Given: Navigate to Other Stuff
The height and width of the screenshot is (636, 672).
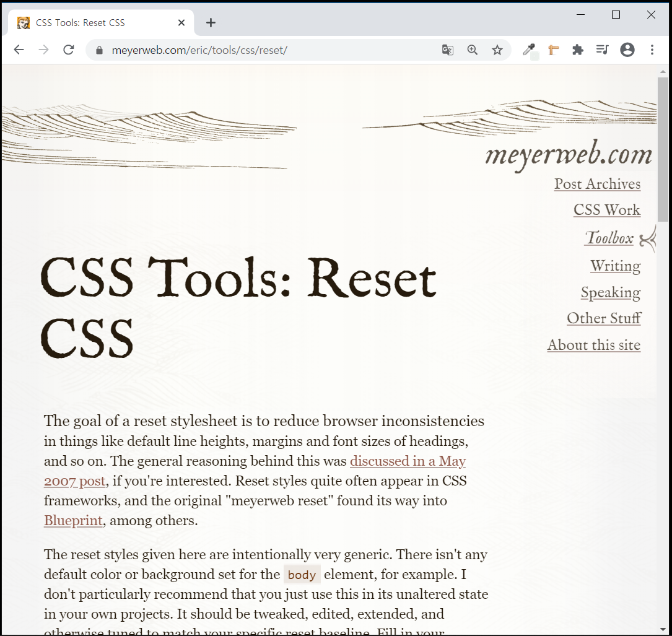Looking at the screenshot, I should [604, 318].
